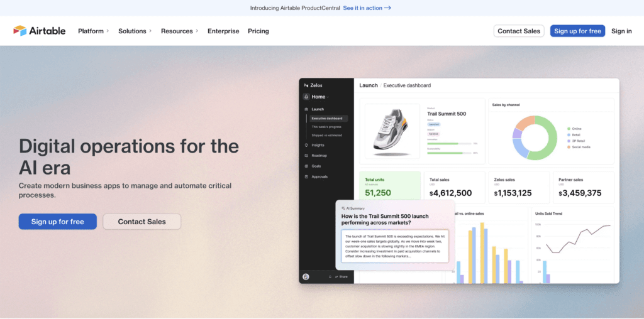
Task: Click Contact Sales below the headline
Action: pos(142,222)
